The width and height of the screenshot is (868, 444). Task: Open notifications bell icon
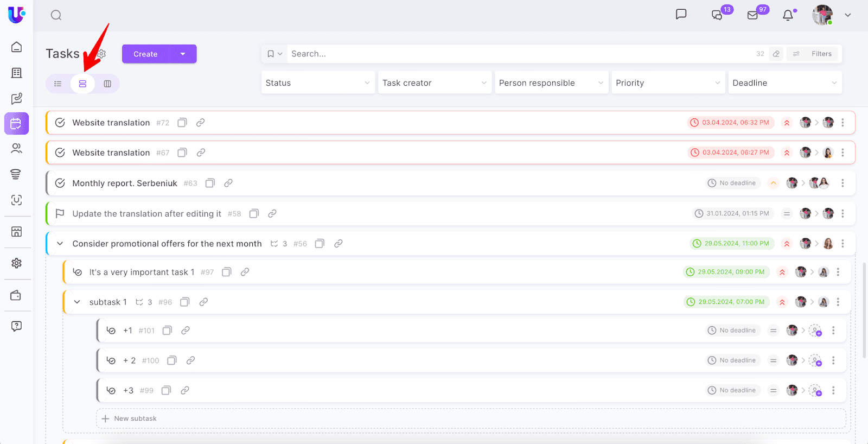coord(788,15)
